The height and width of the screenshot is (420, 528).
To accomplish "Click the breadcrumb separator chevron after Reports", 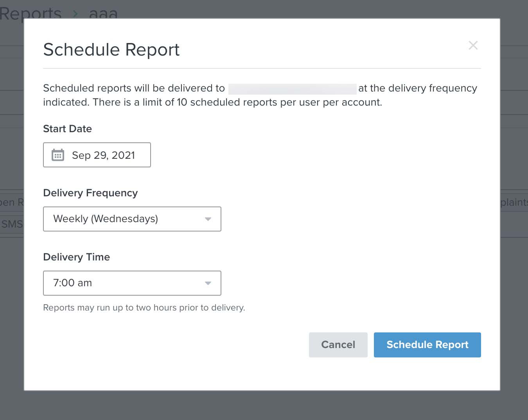I will (x=76, y=13).
